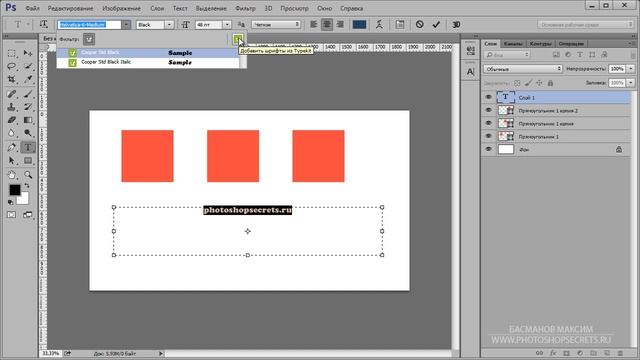Viewport: 640px width, 360px height.
Task: Open opacity slider dropdown arrow
Action: coord(631,69)
